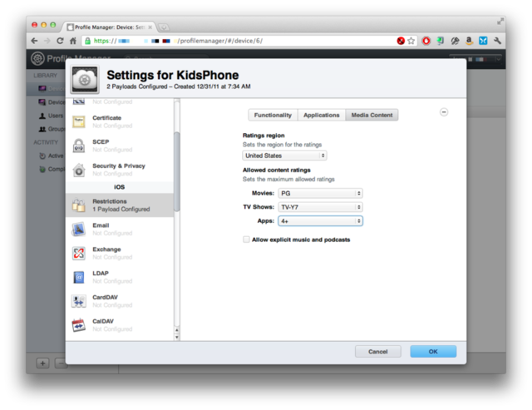Click the Restrictions '1 Payload Configured' text
Viewport: 532px width, 410px height.
(x=121, y=210)
